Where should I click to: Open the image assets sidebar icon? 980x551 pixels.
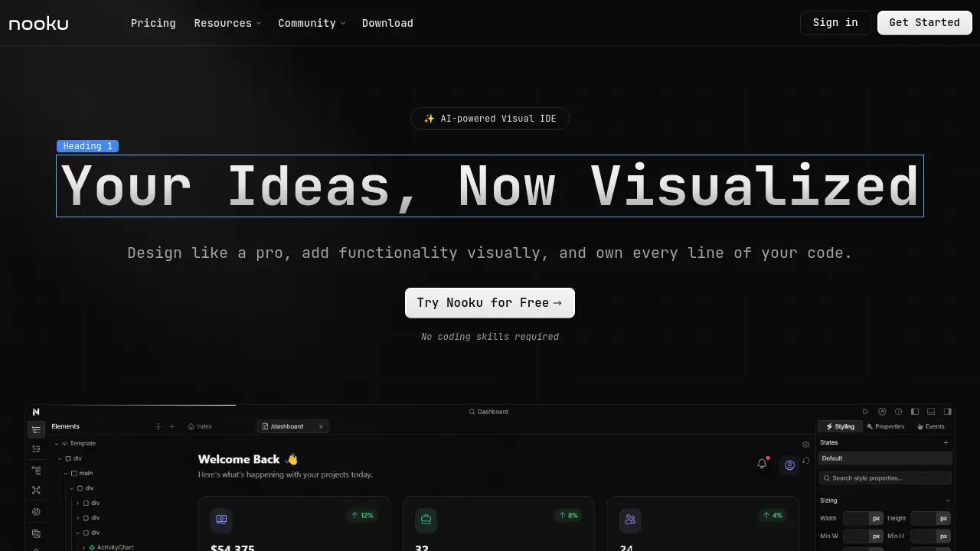point(36,533)
